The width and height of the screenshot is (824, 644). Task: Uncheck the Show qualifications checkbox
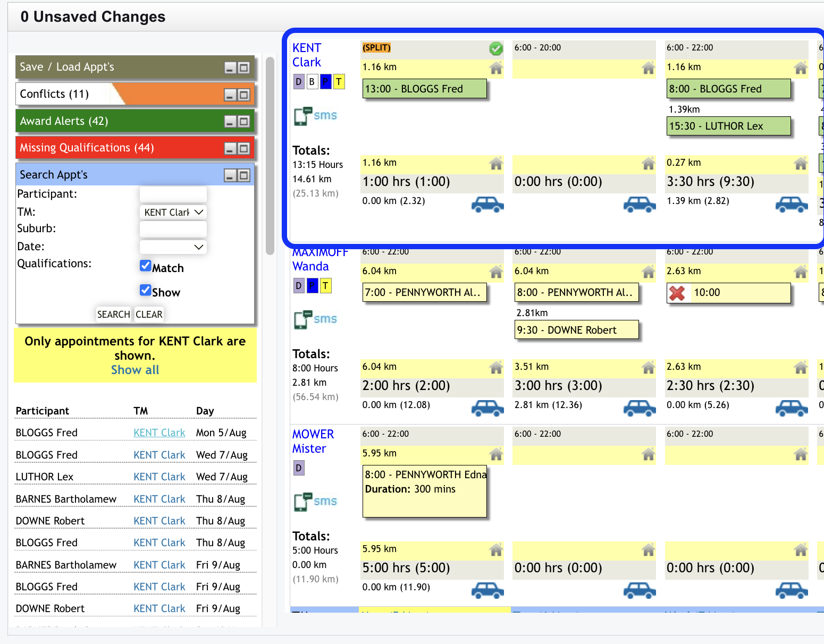point(145,290)
